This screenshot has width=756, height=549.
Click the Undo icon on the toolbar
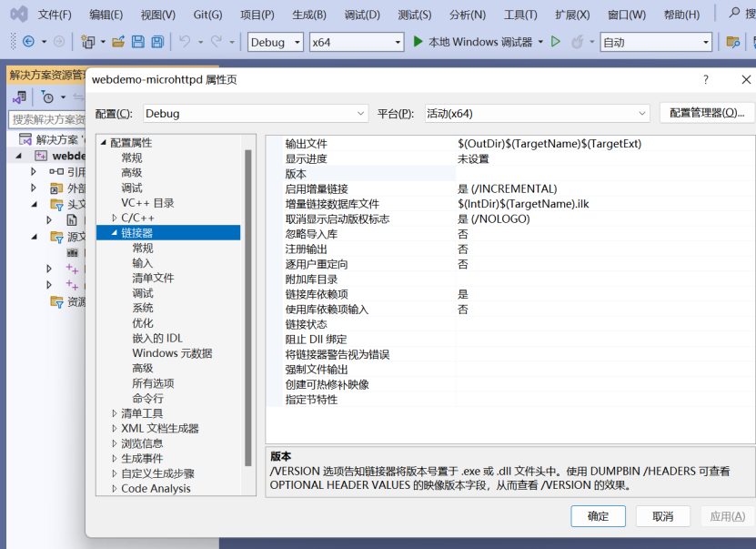(184, 42)
